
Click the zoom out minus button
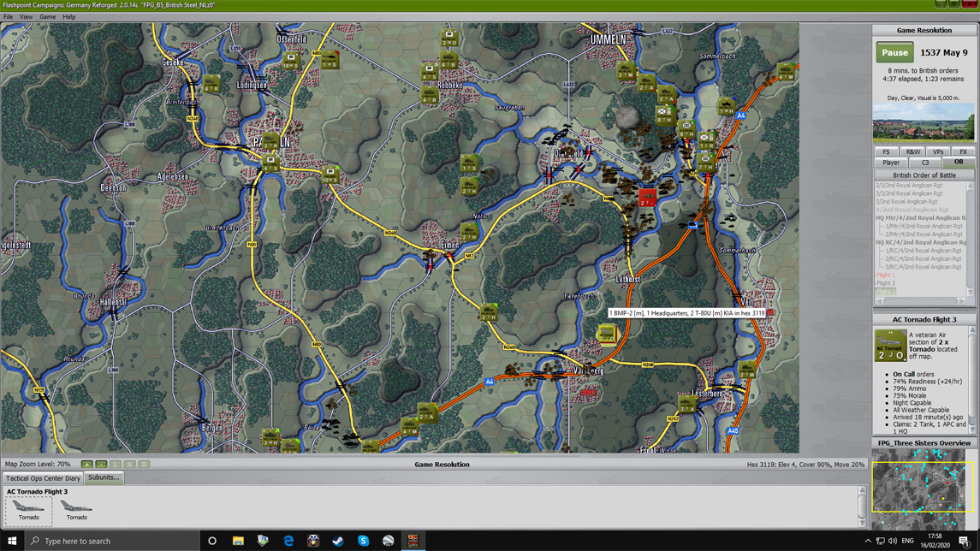101,465
